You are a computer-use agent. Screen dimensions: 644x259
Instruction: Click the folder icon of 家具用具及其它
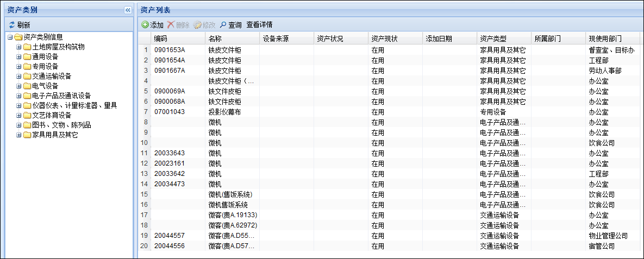pos(27,135)
